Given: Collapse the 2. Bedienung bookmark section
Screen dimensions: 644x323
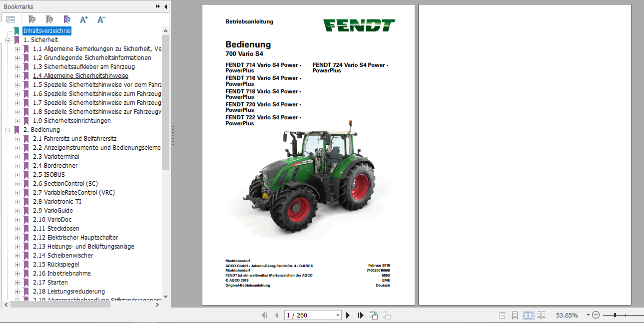Looking at the screenshot, I should pyautogui.click(x=7, y=130).
